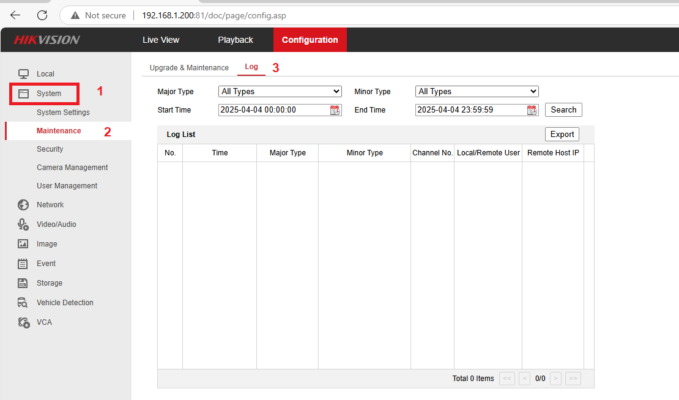Open System Settings submenu
679x400 pixels.
tap(63, 112)
